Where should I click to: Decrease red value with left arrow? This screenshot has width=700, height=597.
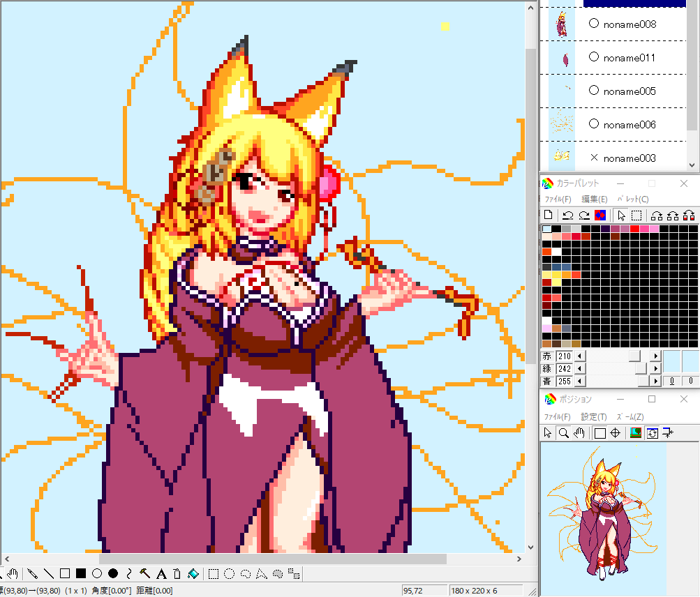pos(579,356)
